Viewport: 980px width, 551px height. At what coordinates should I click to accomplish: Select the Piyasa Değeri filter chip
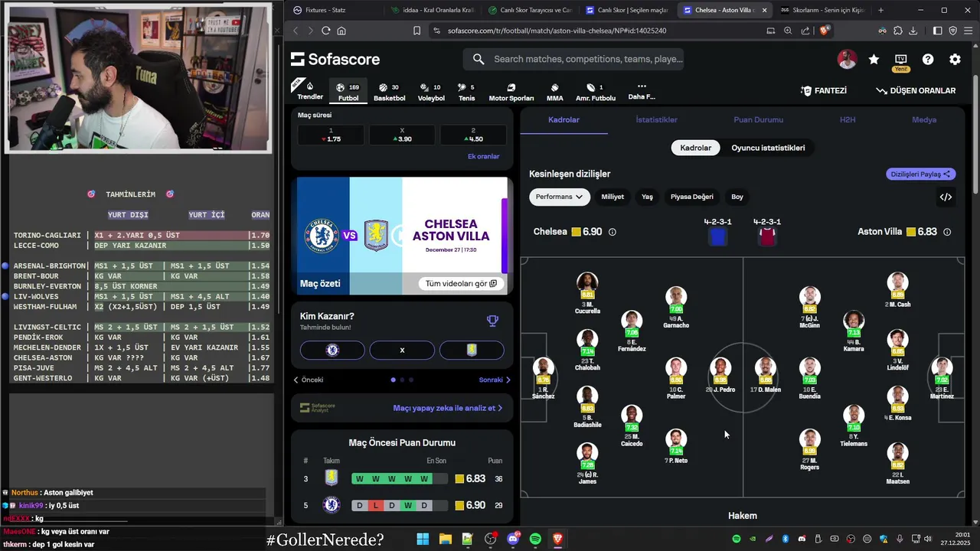(692, 197)
